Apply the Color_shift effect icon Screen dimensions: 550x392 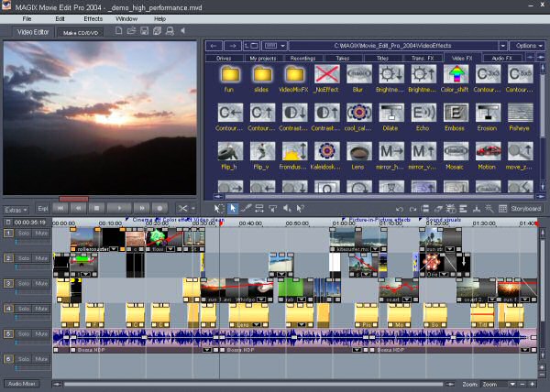456,74
